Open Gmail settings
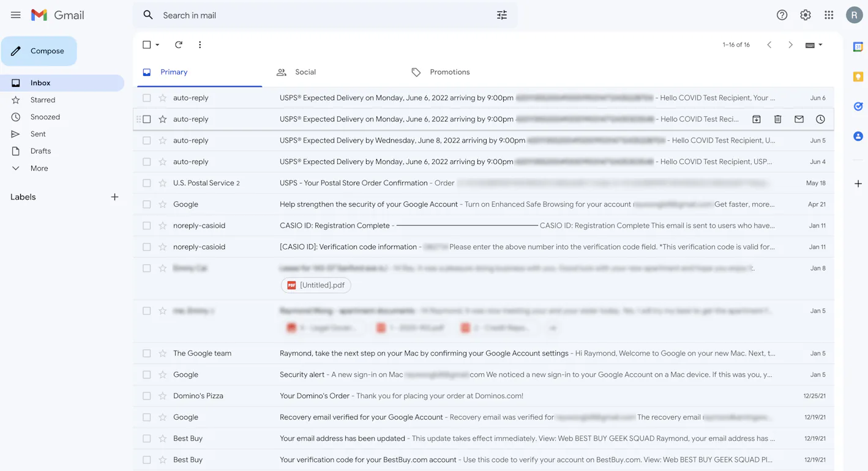 tap(806, 15)
